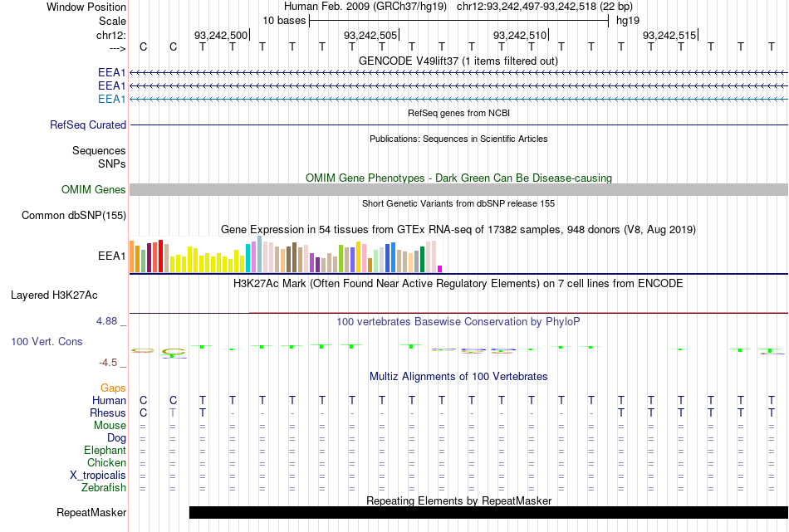Click the OMIM Genes label
Screen dimensions: 789x532
pyautogui.click(x=94, y=189)
